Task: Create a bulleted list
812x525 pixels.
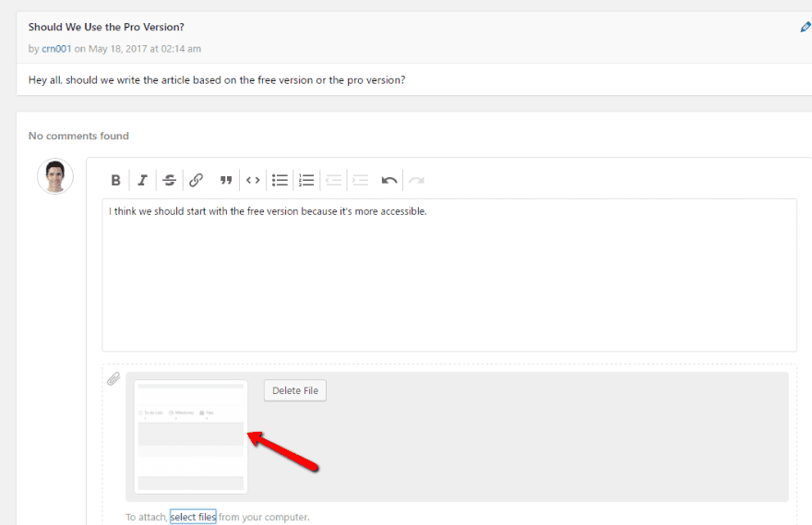Action: point(280,180)
